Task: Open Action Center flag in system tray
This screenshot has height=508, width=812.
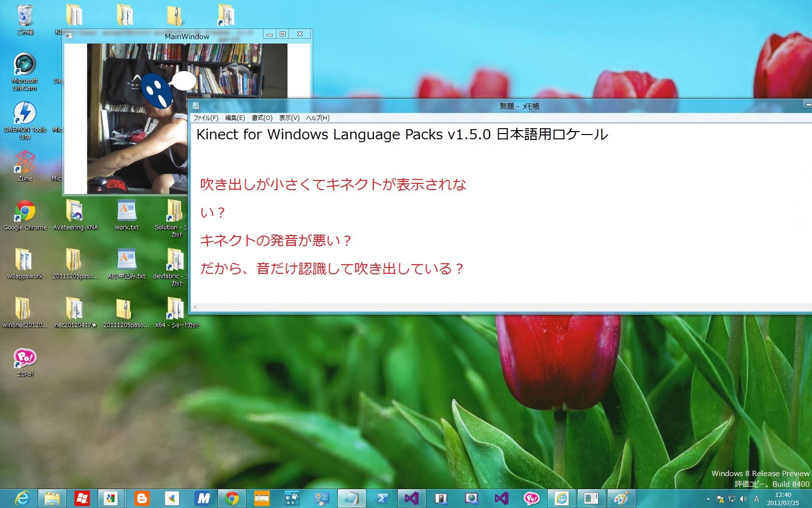Action: click(x=720, y=499)
